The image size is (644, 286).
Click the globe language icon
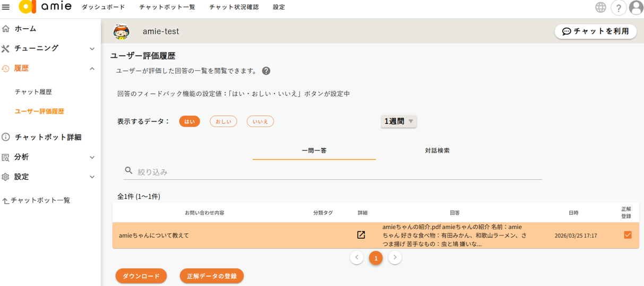(600, 7)
